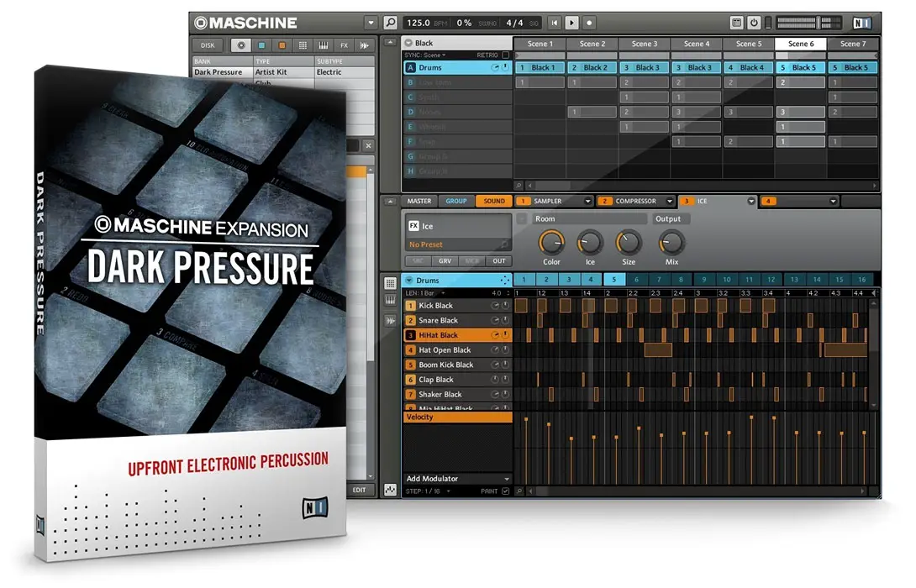Select the Black 1 clip in Scene 1

540,68
